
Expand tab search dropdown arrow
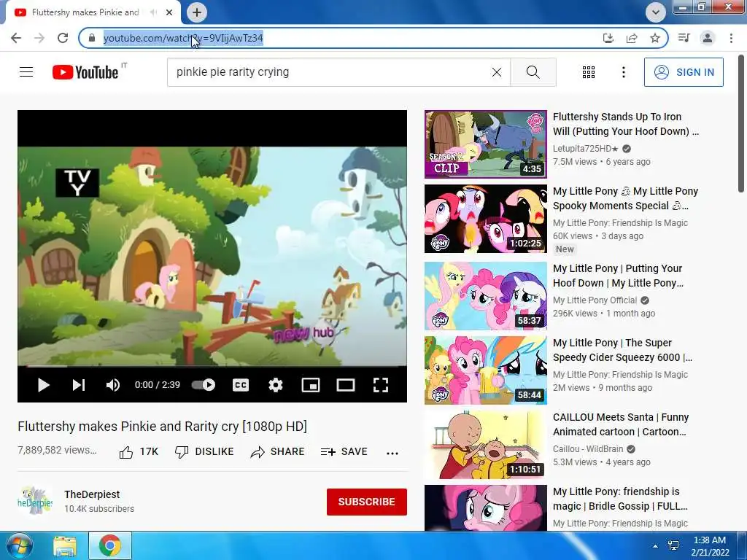656,12
